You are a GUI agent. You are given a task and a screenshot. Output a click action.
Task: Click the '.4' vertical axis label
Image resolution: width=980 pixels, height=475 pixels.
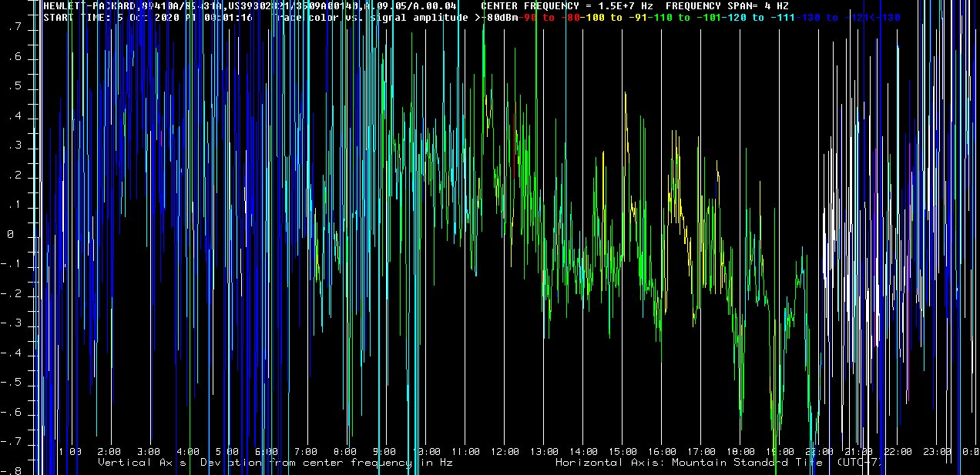(15, 117)
